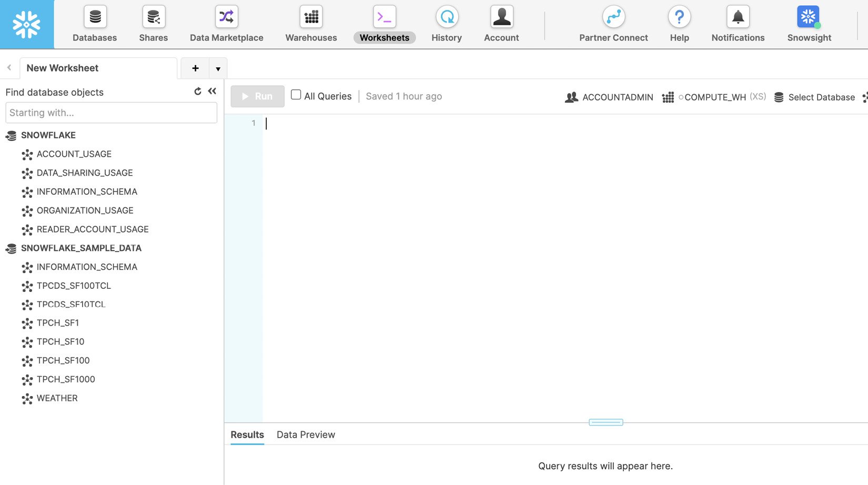Expand the SNOWFLAKE database tree node

pos(48,135)
